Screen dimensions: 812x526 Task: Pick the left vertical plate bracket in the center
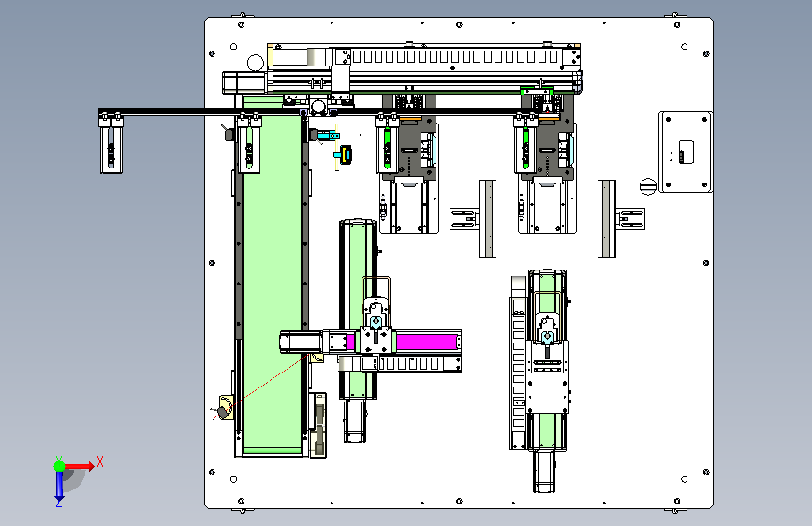[x=487, y=218]
